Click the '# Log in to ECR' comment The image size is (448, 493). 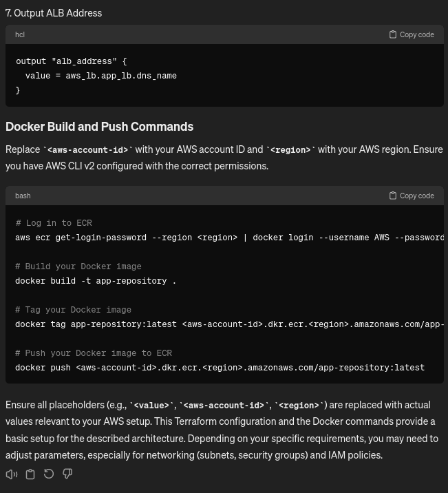[x=54, y=223]
